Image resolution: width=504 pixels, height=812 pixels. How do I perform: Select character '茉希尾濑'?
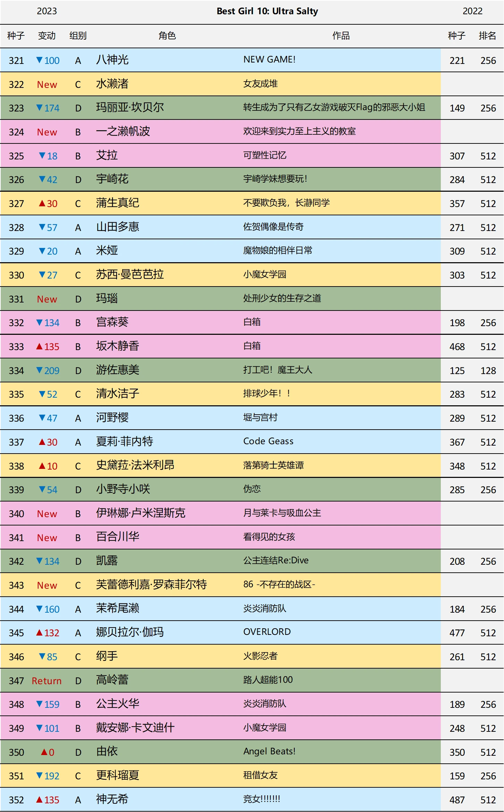click(118, 609)
